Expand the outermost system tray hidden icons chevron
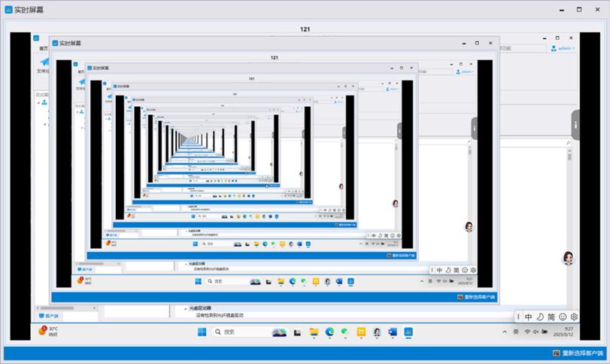Image resolution: width=610 pixels, height=364 pixels. [x=504, y=332]
